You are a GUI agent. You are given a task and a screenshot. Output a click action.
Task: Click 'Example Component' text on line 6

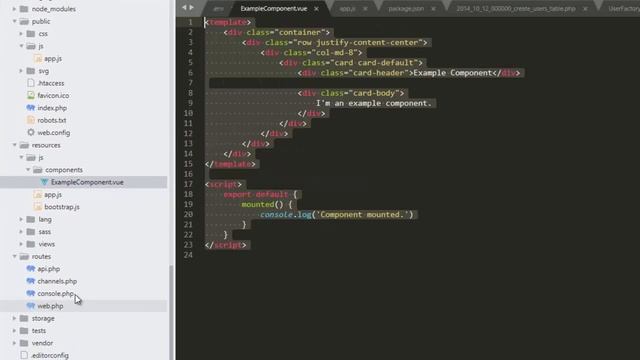point(453,73)
